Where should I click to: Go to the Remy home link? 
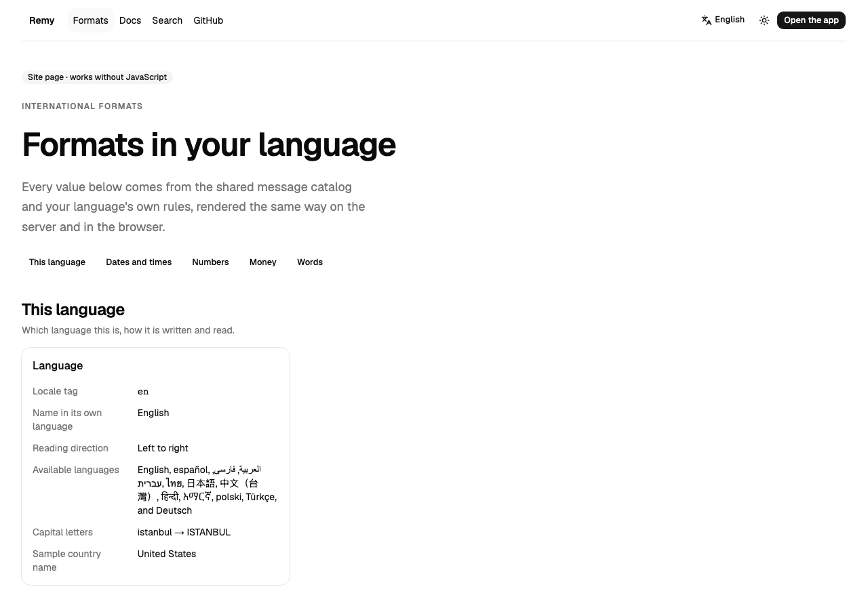pyautogui.click(x=41, y=20)
